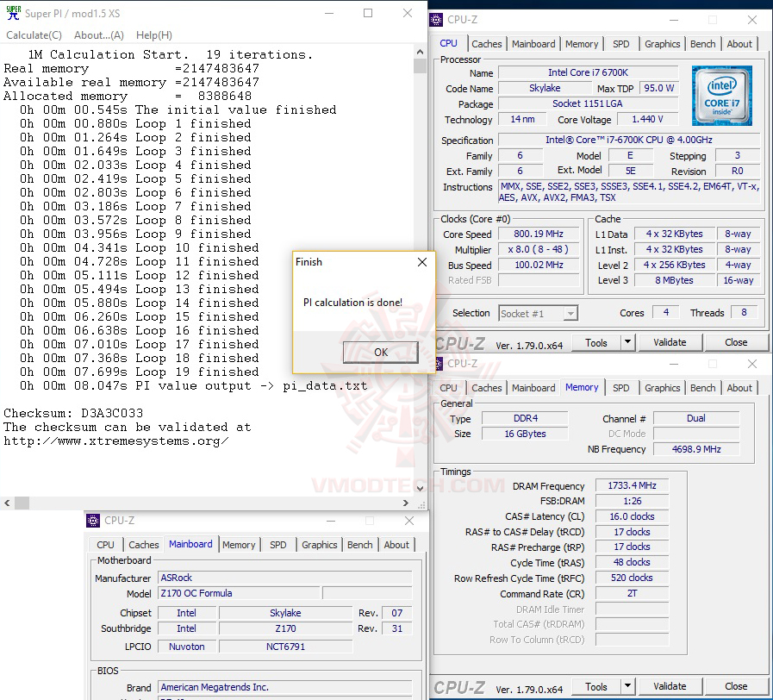The height and width of the screenshot is (700, 773).
Task: Click Tools button in top CPU-Z window
Action: pos(596,342)
